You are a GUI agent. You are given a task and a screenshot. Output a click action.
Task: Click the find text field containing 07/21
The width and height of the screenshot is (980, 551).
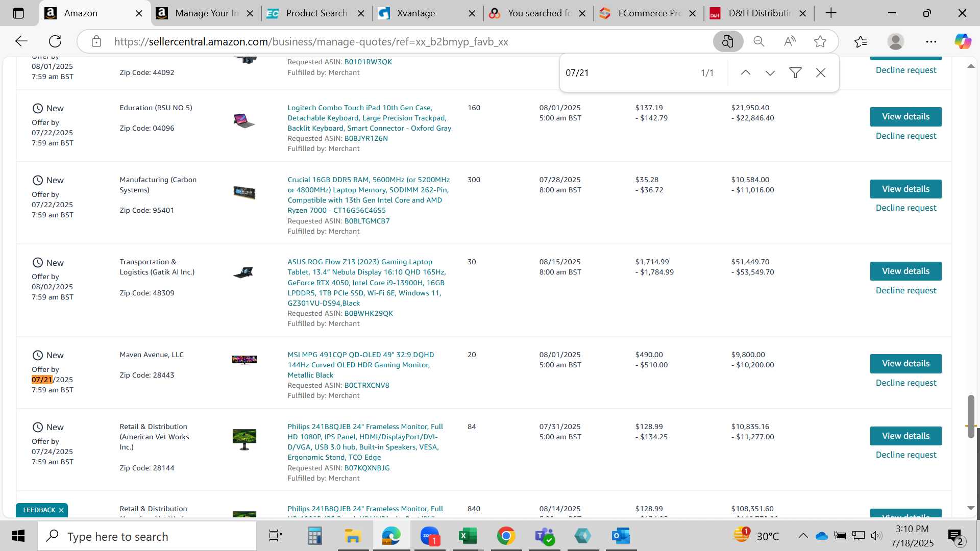(x=628, y=73)
